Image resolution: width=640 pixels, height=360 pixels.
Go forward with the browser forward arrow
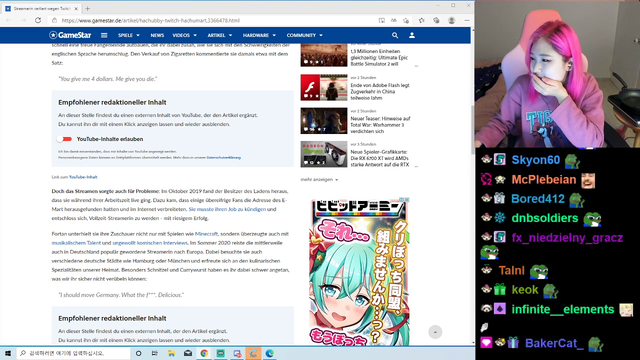(x=23, y=20)
